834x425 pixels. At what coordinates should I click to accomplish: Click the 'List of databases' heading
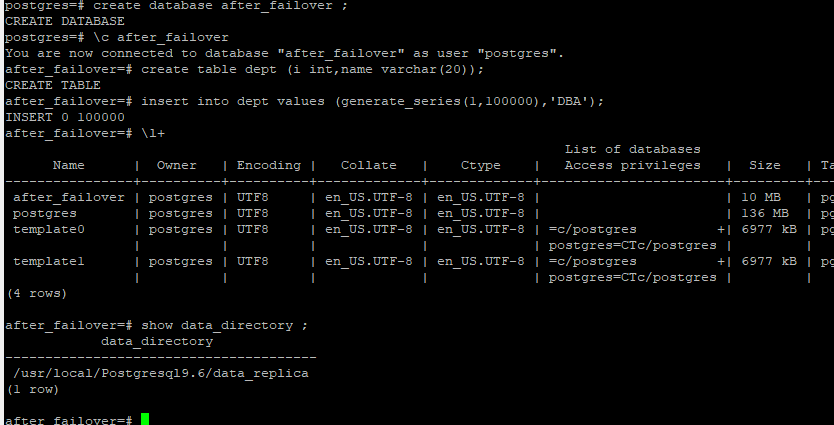[x=632, y=149]
